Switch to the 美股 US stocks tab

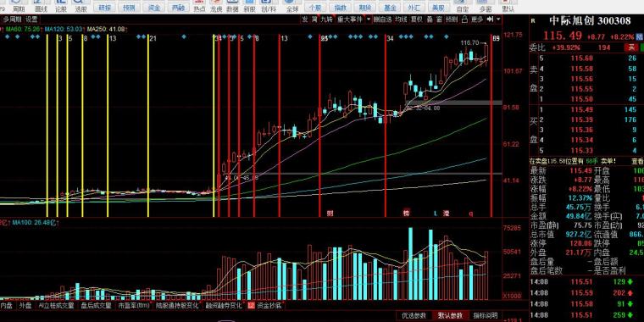pyautogui.click(x=438, y=7)
